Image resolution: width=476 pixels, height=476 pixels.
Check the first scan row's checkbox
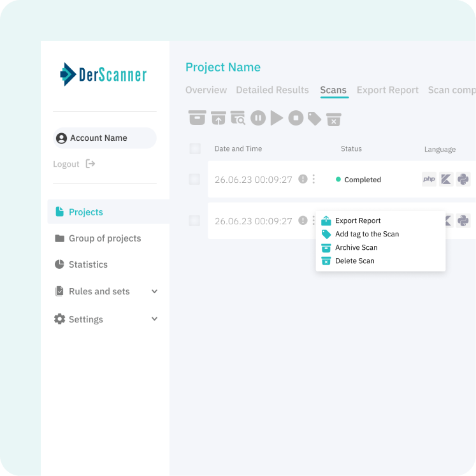(x=195, y=180)
